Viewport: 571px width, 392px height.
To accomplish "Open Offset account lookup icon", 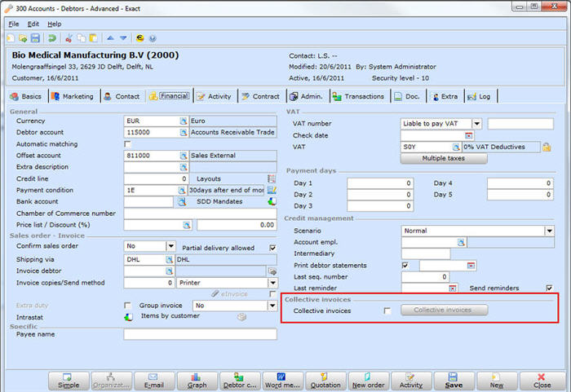I will pos(184,156).
